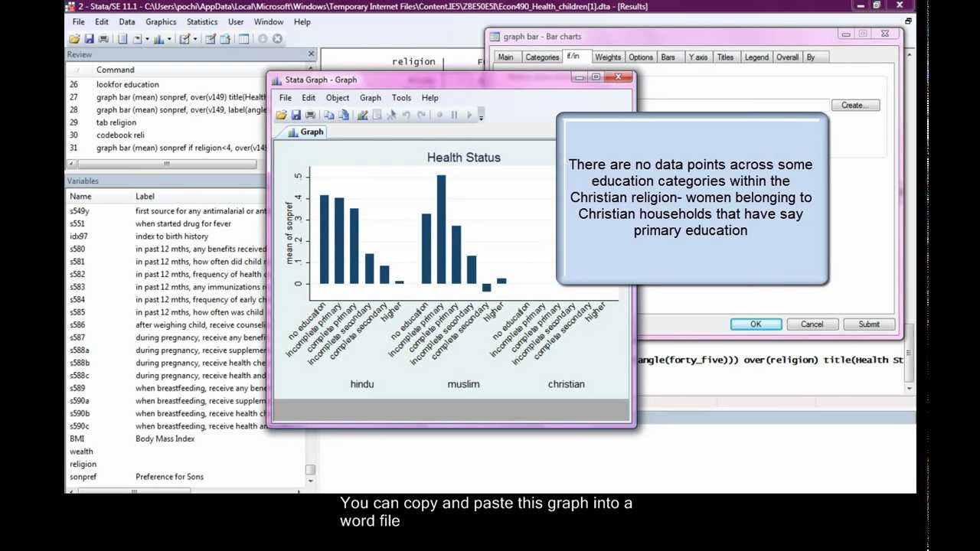The width and height of the screenshot is (980, 551).
Task: Open the Variables Manager icon
Action: [243, 38]
